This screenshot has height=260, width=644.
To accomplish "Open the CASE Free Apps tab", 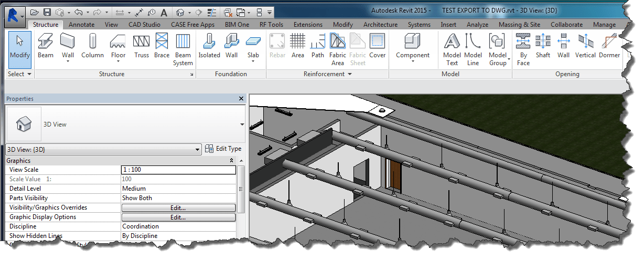I will [192, 25].
